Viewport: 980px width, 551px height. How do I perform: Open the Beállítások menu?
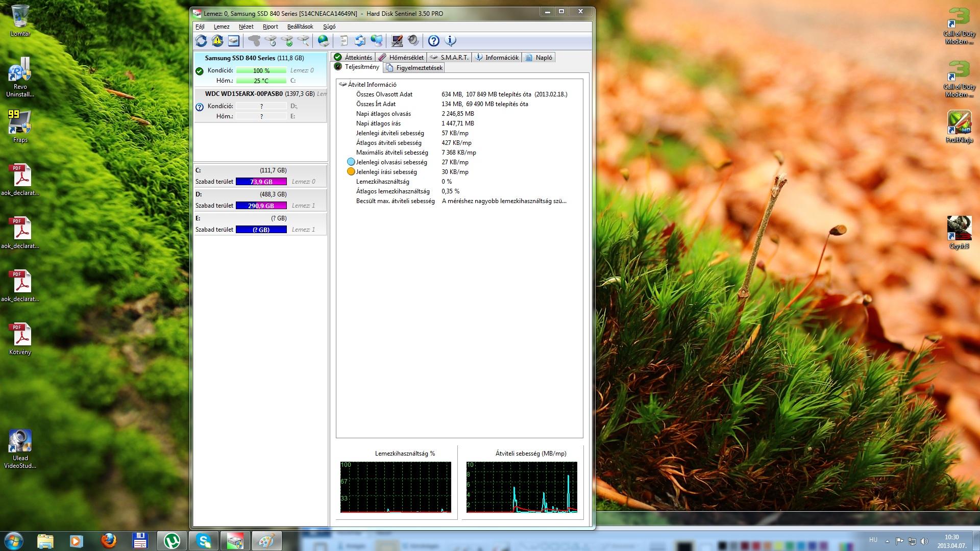click(300, 27)
